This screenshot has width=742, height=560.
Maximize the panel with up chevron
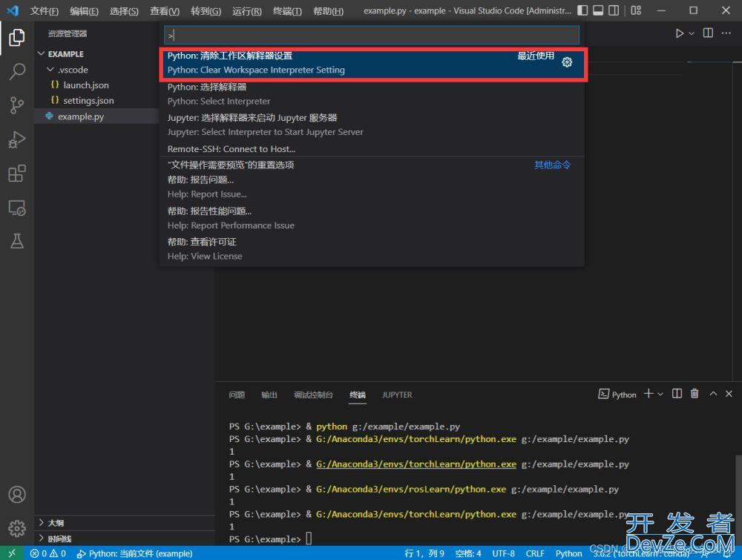pos(713,394)
